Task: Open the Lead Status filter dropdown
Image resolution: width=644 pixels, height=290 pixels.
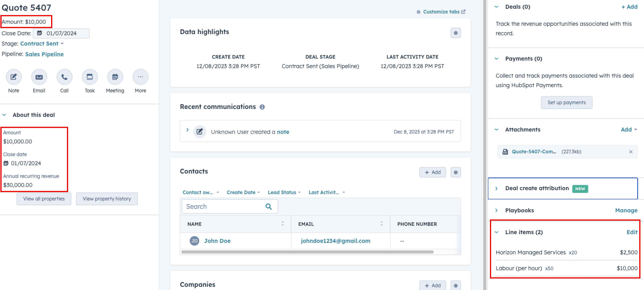Action: 284,192
